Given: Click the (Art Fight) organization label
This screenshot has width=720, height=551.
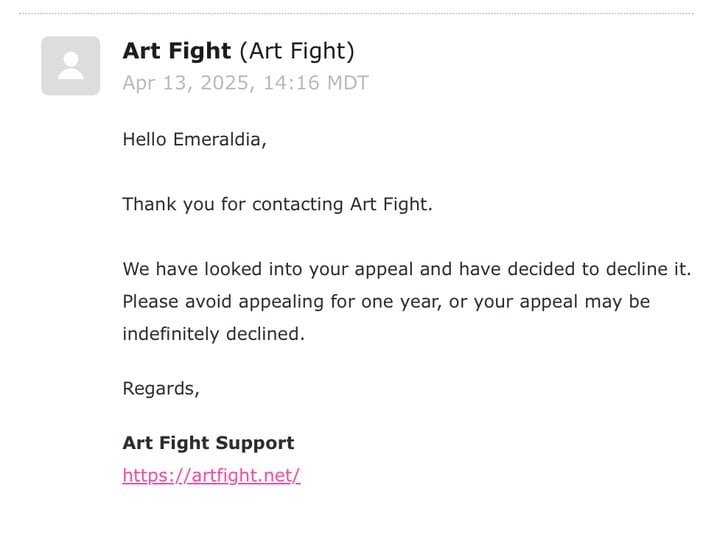Looking at the screenshot, I should click(x=297, y=51).
